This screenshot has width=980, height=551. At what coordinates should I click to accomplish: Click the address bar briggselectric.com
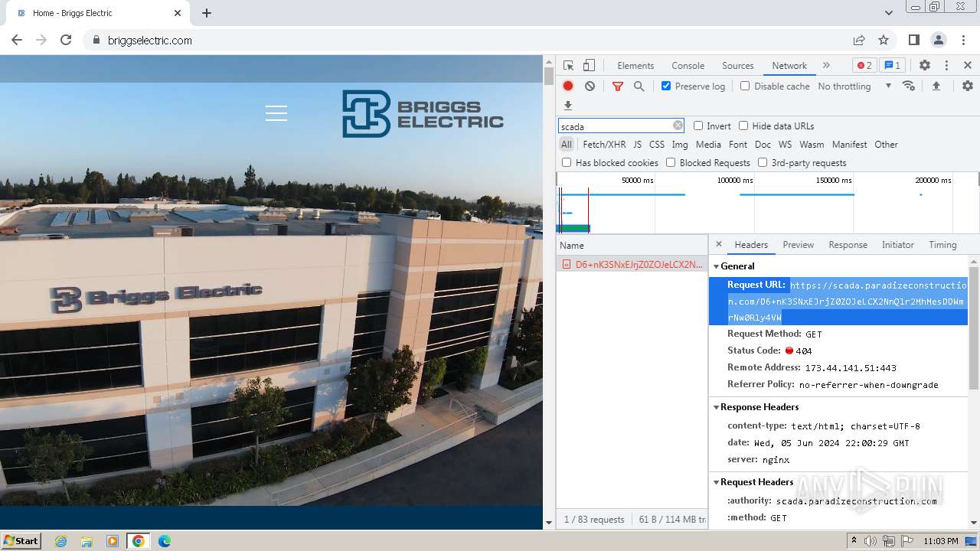(150, 41)
